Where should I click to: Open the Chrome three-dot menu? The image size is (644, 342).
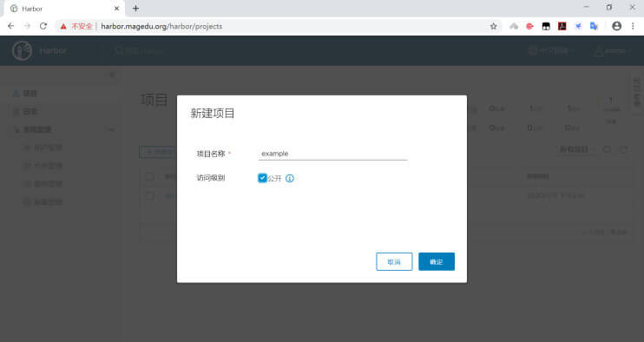pos(633,26)
